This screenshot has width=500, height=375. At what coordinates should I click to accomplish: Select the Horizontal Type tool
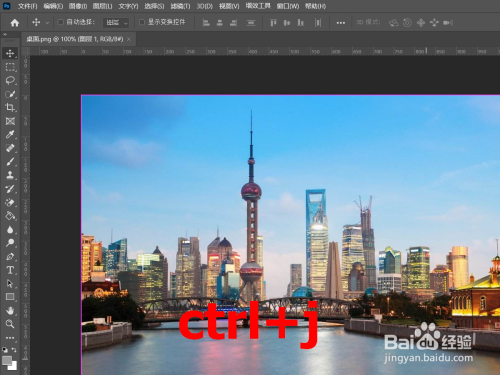10,270
